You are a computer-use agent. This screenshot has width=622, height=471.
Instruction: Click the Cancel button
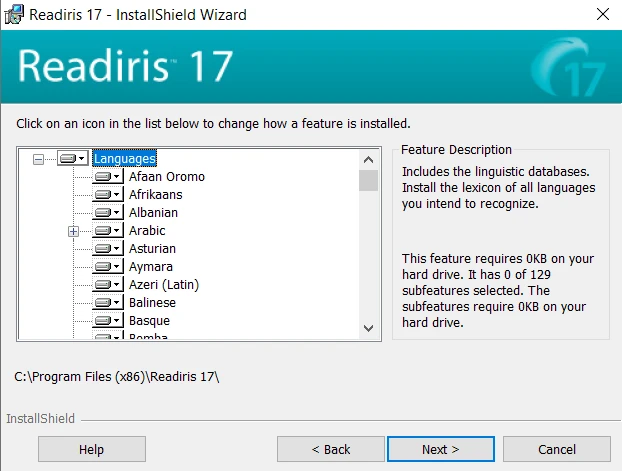click(556, 449)
